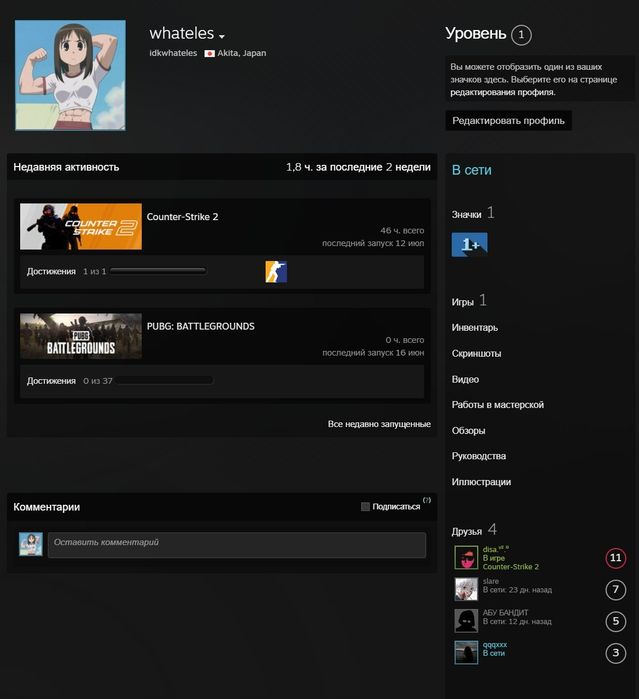This screenshot has height=699, width=639.
Task: Toggle the Подписаться checkbox
Action: (x=365, y=506)
